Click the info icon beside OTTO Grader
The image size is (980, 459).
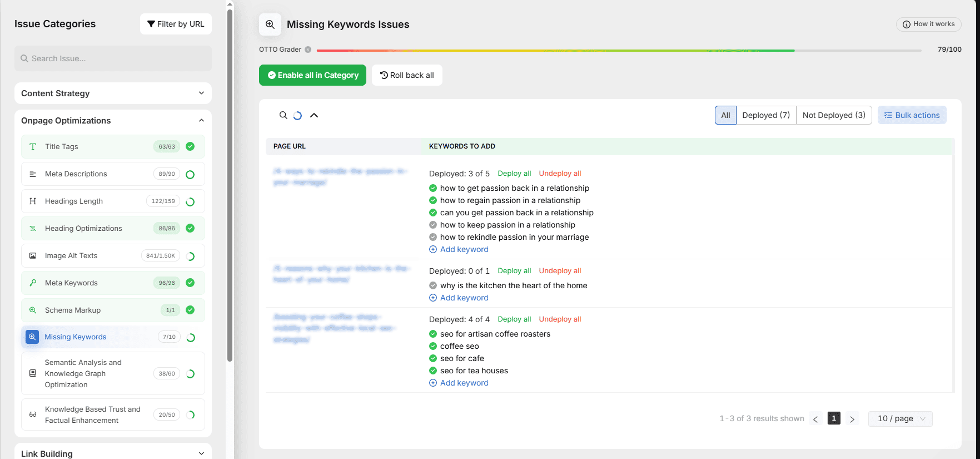[308, 50]
